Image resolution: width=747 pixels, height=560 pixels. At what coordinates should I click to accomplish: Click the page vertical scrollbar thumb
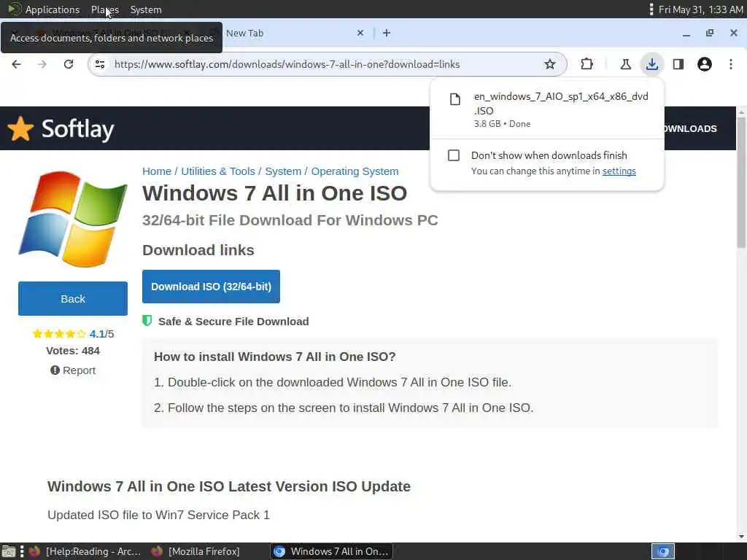(x=741, y=183)
